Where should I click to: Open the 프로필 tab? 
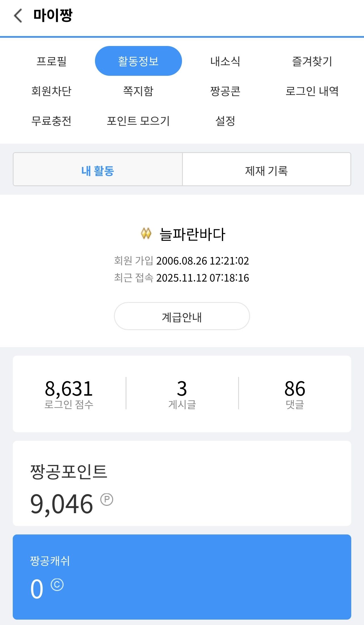pos(51,61)
